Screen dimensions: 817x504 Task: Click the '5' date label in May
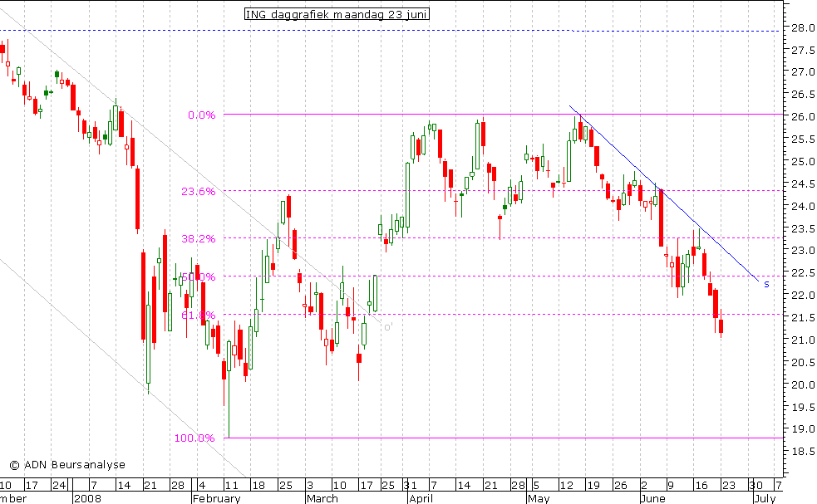[536, 485]
